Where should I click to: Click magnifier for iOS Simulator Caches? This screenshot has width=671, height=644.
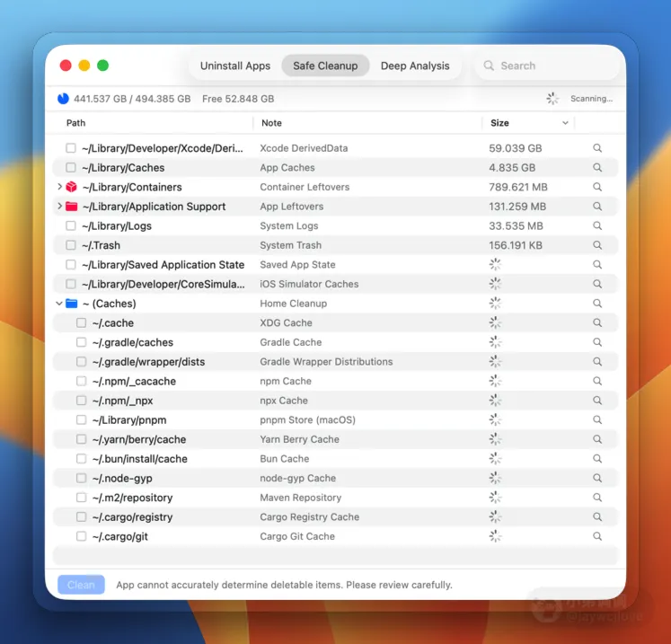click(x=597, y=284)
